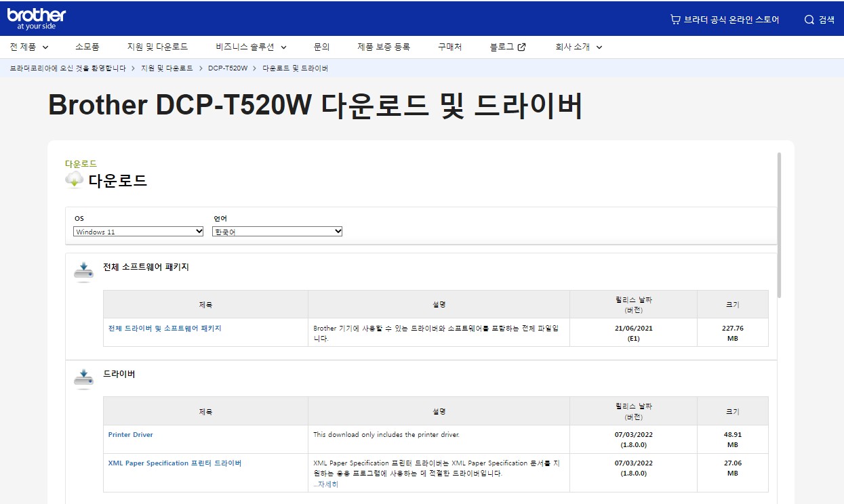Image resolution: width=844 pixels, height=504 pixels.
Task: Open the 문의 menu item
Action: (321, 47)
